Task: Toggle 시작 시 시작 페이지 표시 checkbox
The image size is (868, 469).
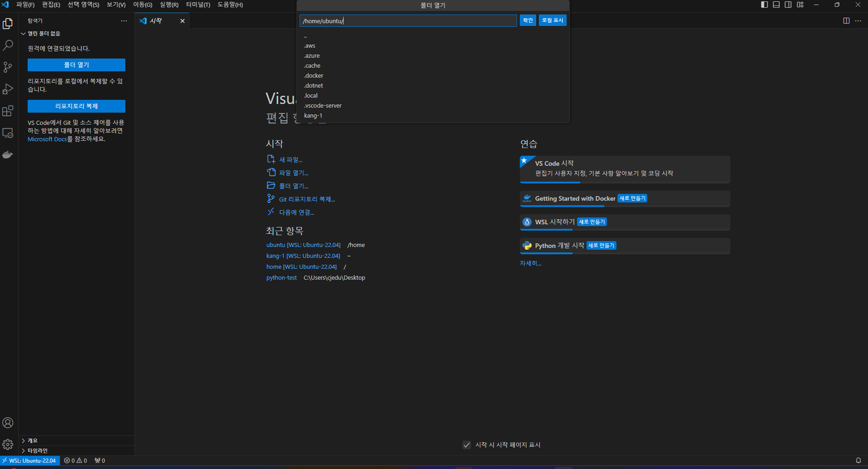Action: click(x=467, y=445)
